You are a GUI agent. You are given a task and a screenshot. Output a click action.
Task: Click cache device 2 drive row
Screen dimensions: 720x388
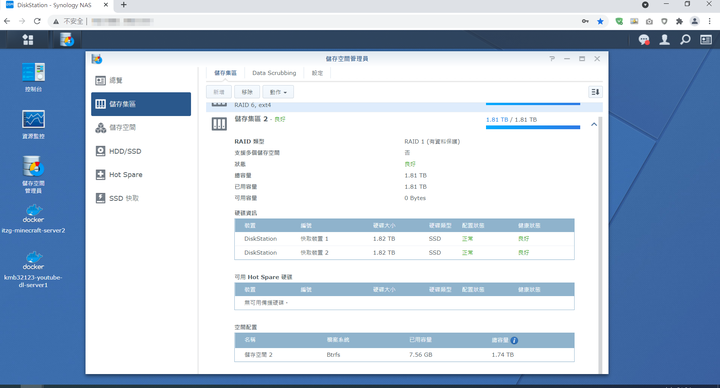pyautogui.click(x=404, y=253)
